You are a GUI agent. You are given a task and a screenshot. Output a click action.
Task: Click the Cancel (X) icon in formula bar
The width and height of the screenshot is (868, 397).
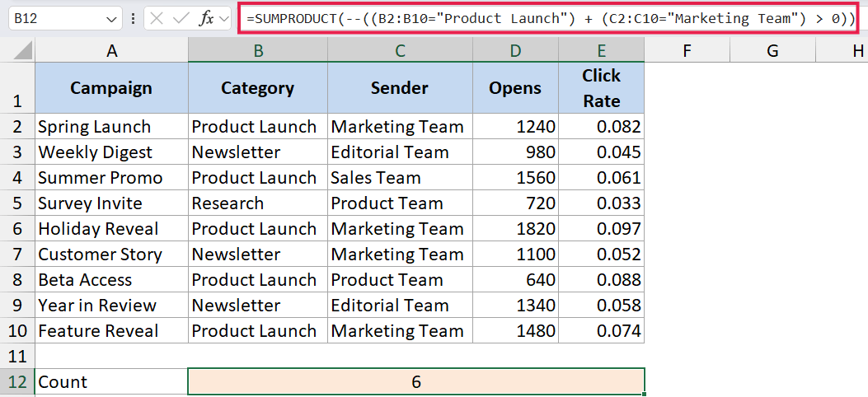(x=157, y=19)
